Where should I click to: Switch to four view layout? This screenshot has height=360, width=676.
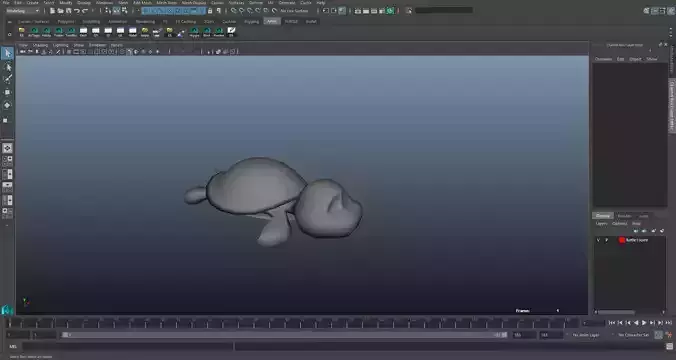click(7, 161)
